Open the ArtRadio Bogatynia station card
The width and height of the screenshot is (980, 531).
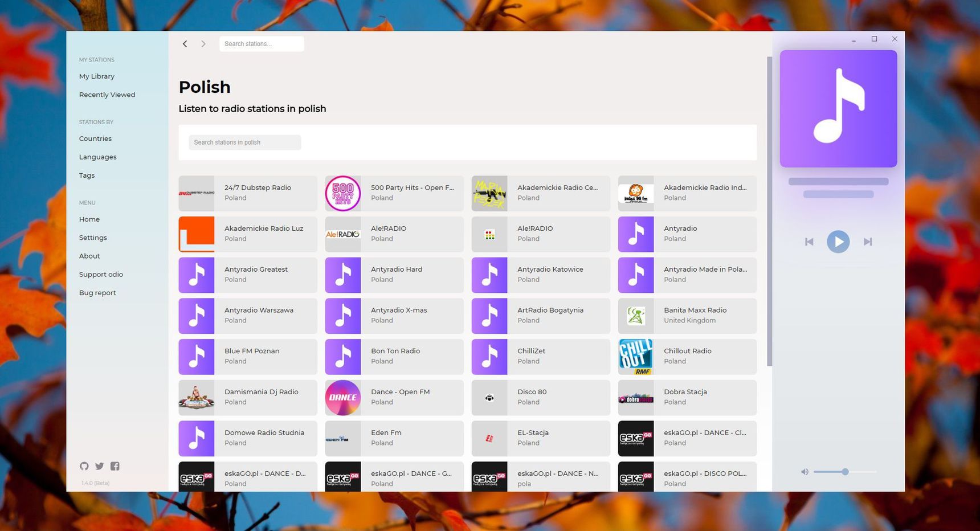click(541, 316)
